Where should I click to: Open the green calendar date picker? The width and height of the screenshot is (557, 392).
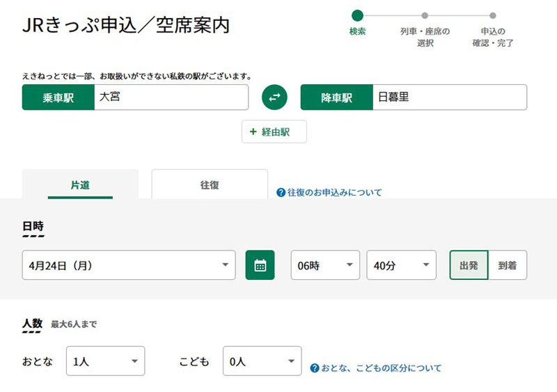pos(260,265)
